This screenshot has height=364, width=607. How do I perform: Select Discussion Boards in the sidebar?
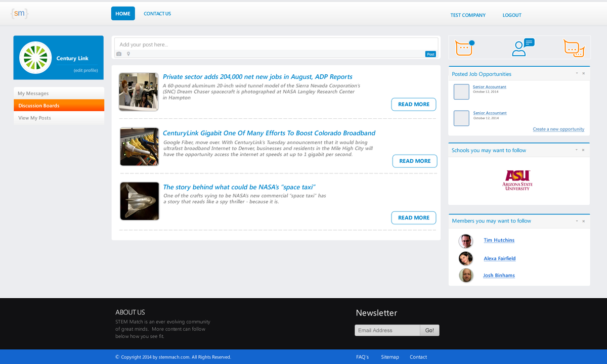point(59,105)
